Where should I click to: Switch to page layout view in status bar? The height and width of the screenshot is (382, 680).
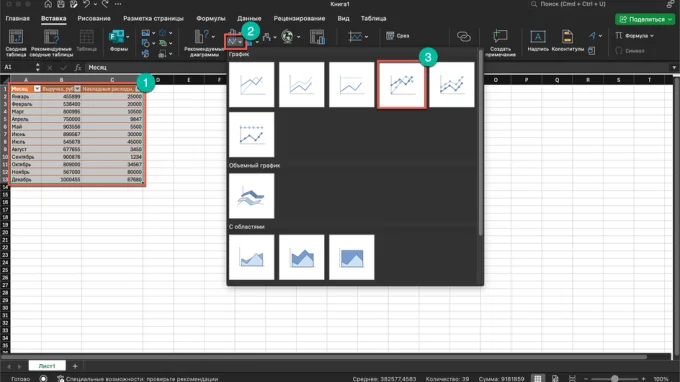(555, 379)
